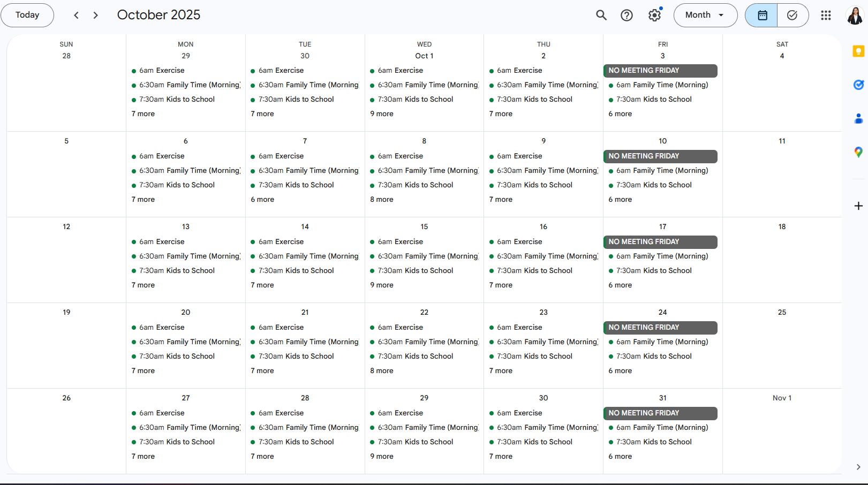Click the Today button
The width and height of the screenshot is (868, 485).
pos(27,15)
